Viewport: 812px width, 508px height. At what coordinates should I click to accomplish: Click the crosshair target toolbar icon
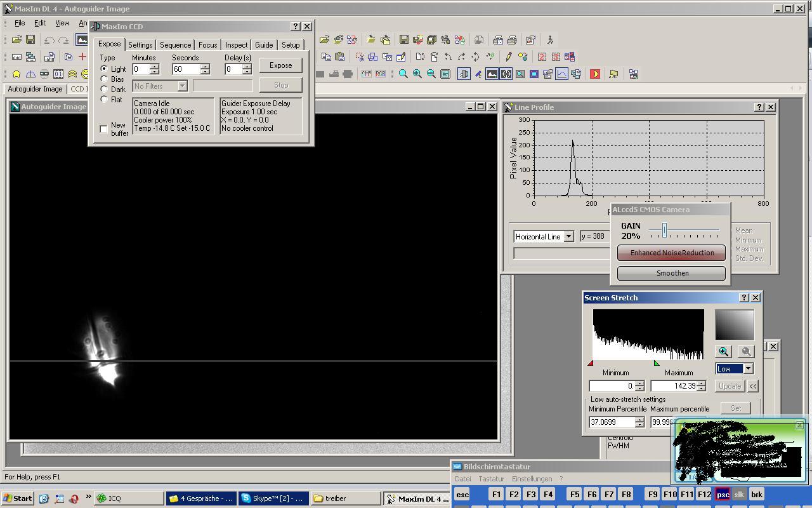(506, 74)
